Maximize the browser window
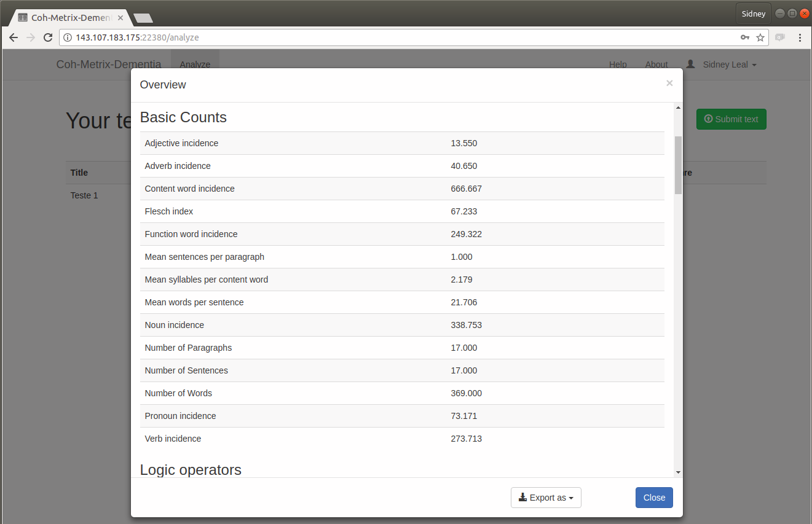 coord(792,13)
